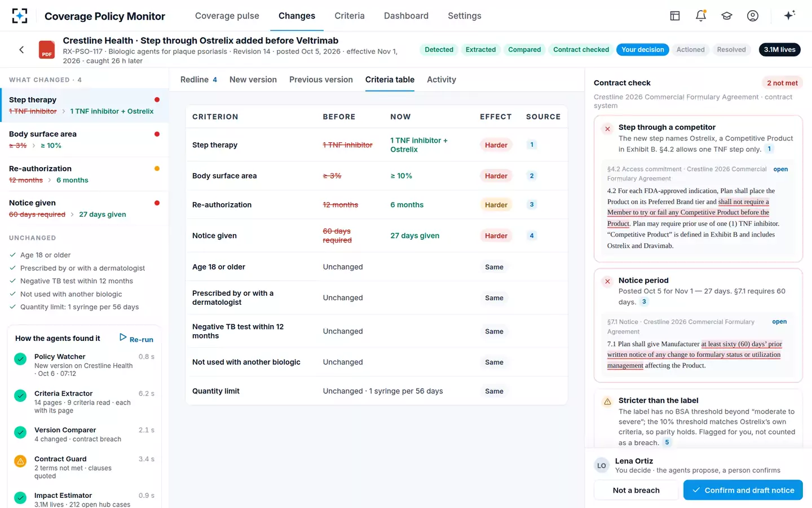Click Contract Guard orange warning icon
Viewport: 812px width, 508px height.
point(20,461)
